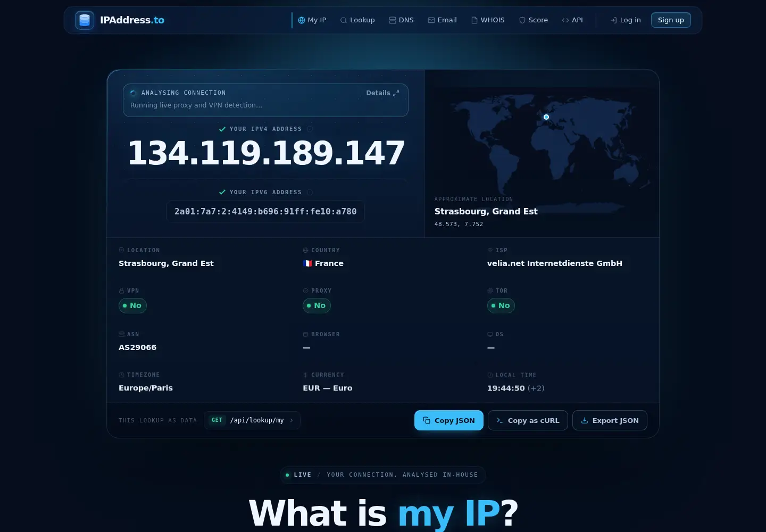Click the Strasbourg, Grand Est location value
This screenshot has height=532, width=766.
coord(166,263)
